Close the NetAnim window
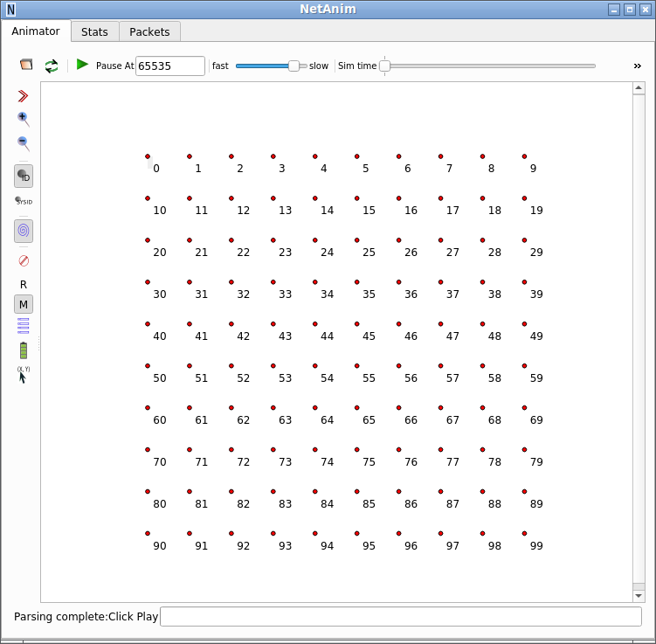This screenshot has width=656, height=644. [646, 10]
